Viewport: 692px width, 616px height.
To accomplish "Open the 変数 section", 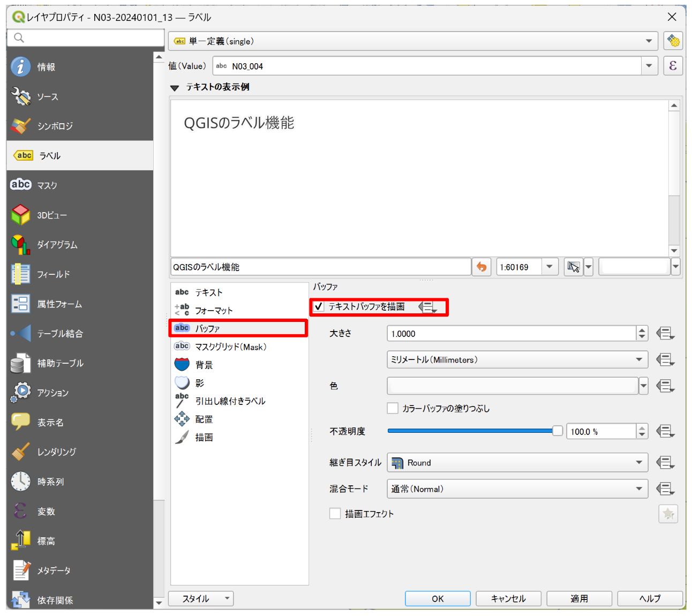I will tap(80, 512).
